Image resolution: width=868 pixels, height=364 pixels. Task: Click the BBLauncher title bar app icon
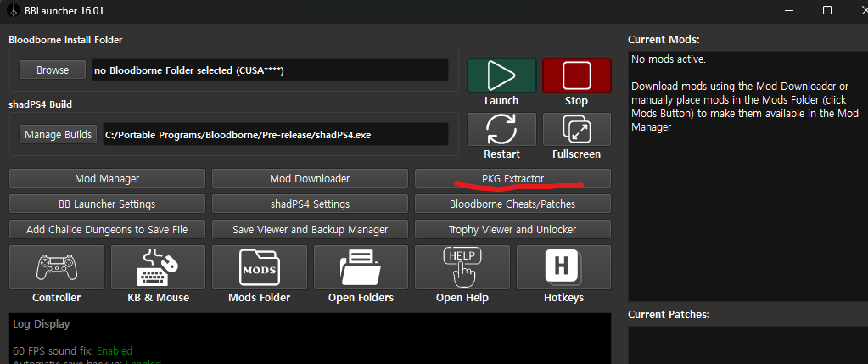point(14,10)
